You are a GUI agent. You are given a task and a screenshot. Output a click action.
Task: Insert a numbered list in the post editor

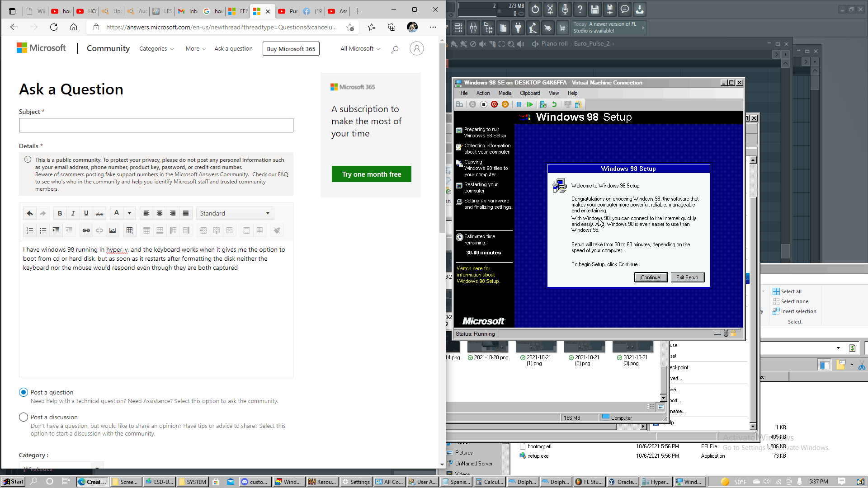(30, 230)
